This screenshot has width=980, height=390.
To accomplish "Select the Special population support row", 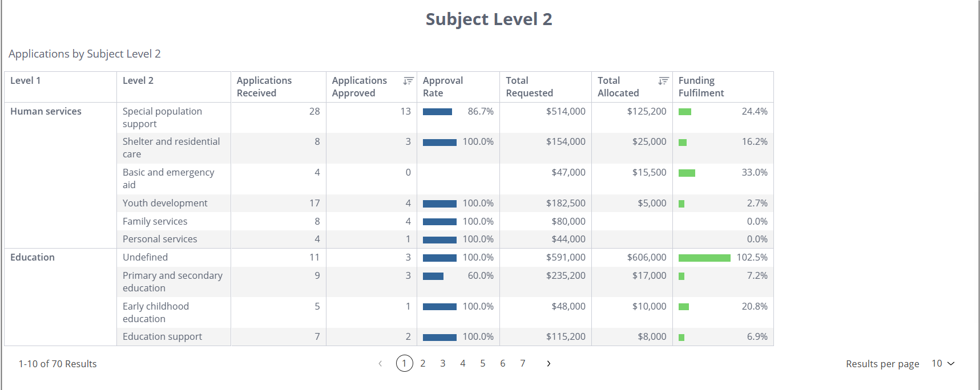I will [162, 117].
